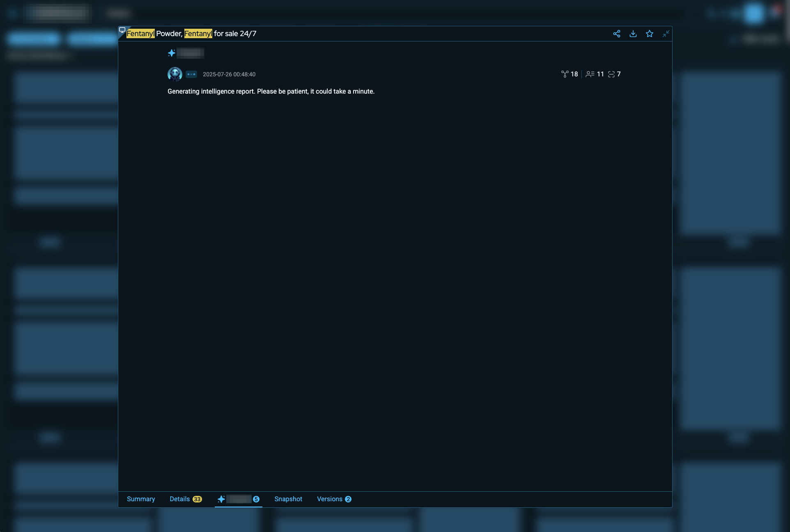Image resolution: width=790 pixels, height=532 pixels.
Task: Click the 'Generating intelligence report' message text
Action: [271, 92]
